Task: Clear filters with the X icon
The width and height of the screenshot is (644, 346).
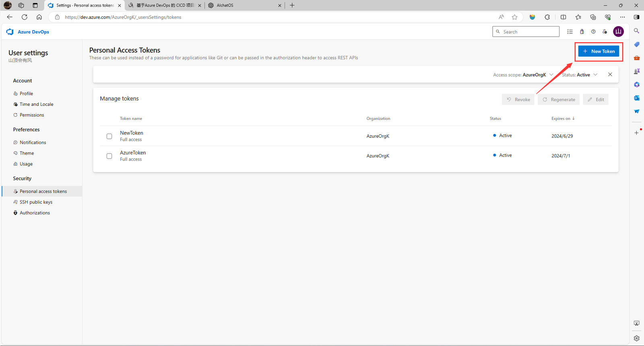Action: (x=610, y=74)
